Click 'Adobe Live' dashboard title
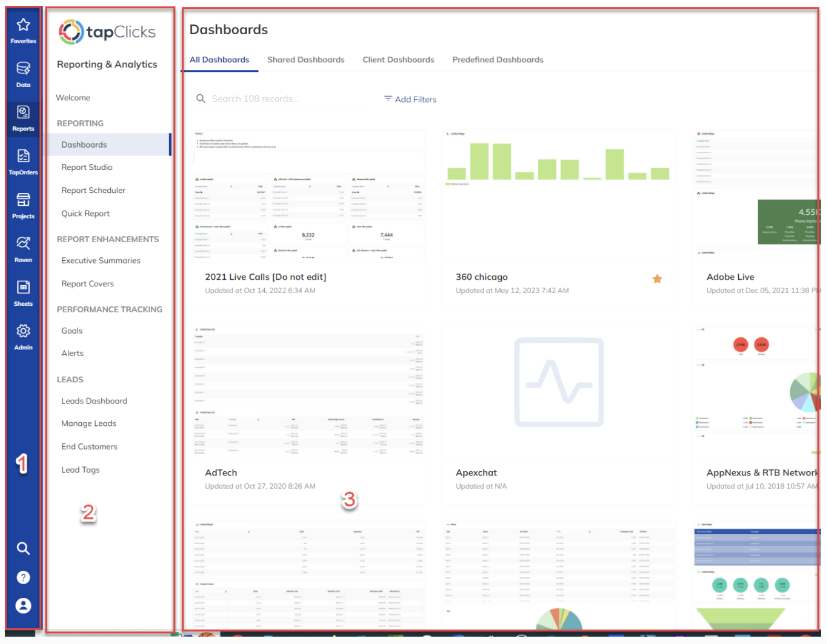 pyautogui.click(x=730, y=277)
